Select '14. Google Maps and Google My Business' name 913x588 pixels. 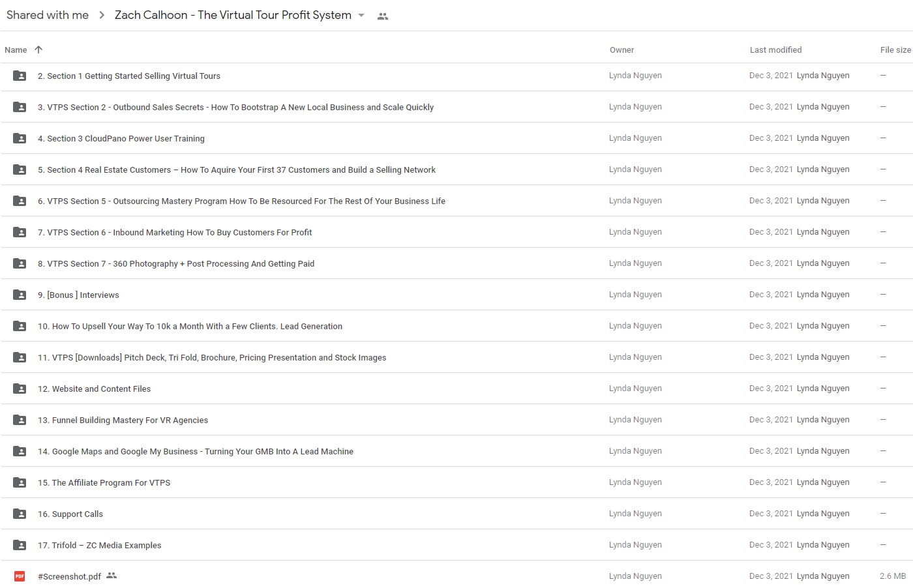tap(196, 451)
